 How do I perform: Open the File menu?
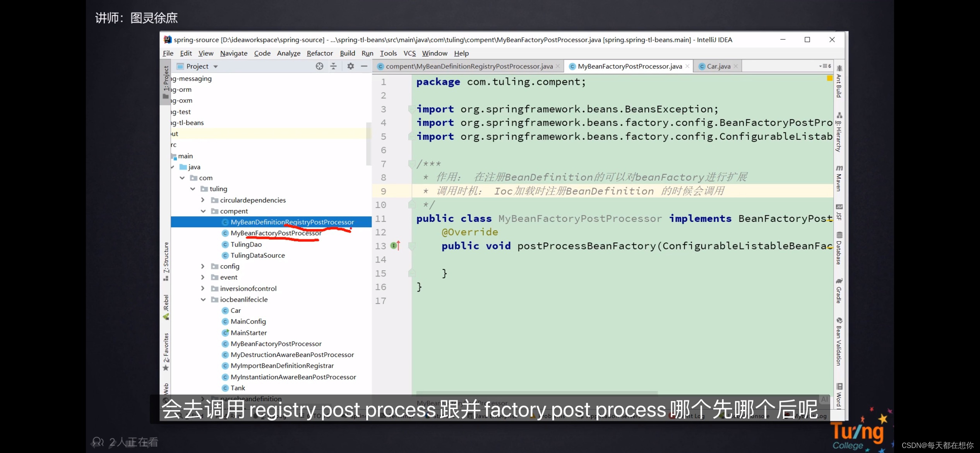168,53
